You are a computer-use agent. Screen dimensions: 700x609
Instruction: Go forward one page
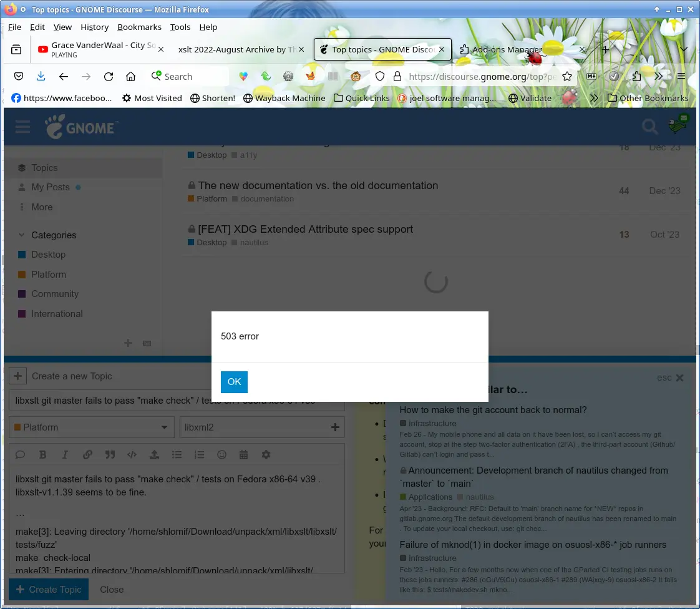click(x=85, y=76)
